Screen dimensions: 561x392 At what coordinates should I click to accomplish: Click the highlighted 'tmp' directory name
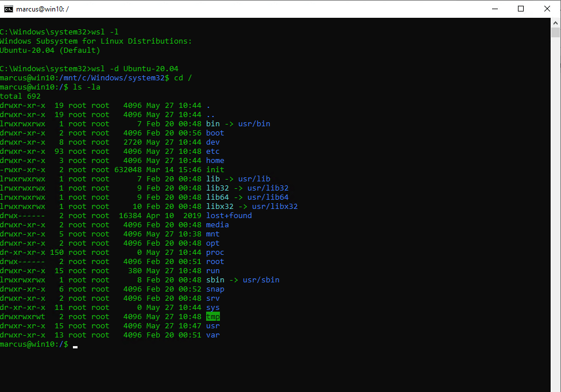(213, 317)
